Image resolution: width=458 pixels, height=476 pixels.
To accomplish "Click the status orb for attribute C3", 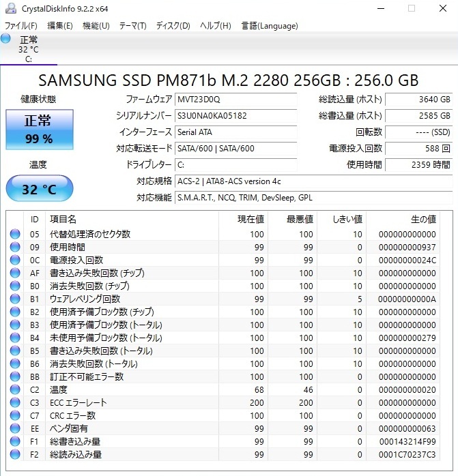I will 15,402.
